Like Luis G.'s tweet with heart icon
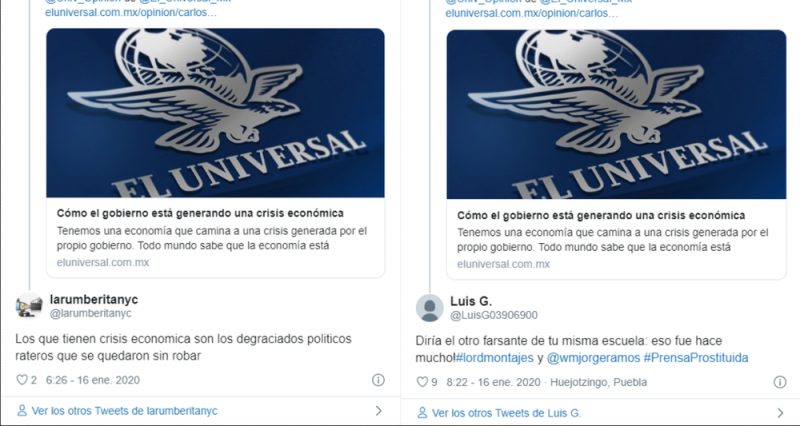 tap(422, 382)
